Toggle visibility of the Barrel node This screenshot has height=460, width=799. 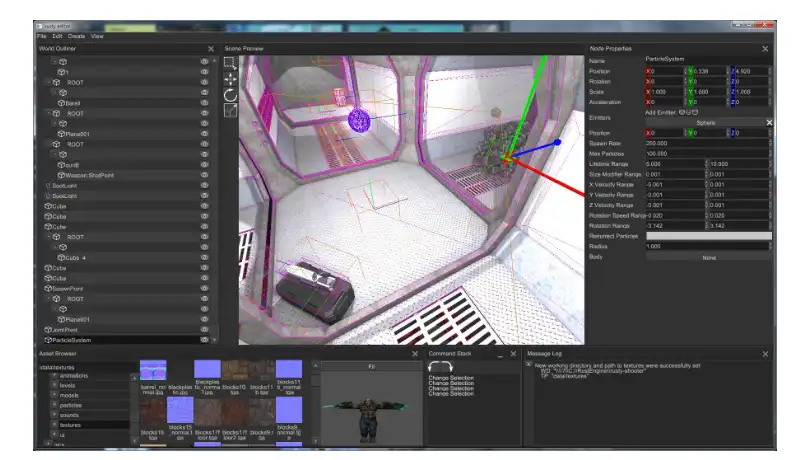(204, 103)
